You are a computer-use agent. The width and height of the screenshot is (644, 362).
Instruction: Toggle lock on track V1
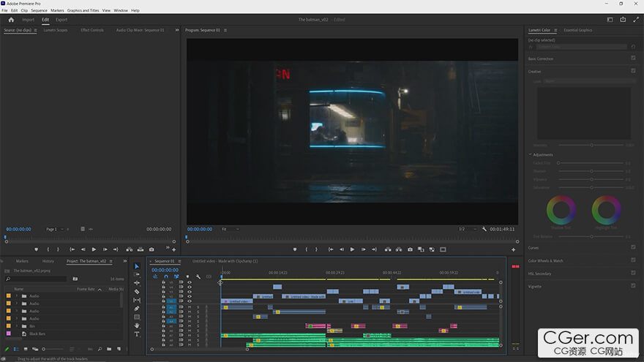163,301
